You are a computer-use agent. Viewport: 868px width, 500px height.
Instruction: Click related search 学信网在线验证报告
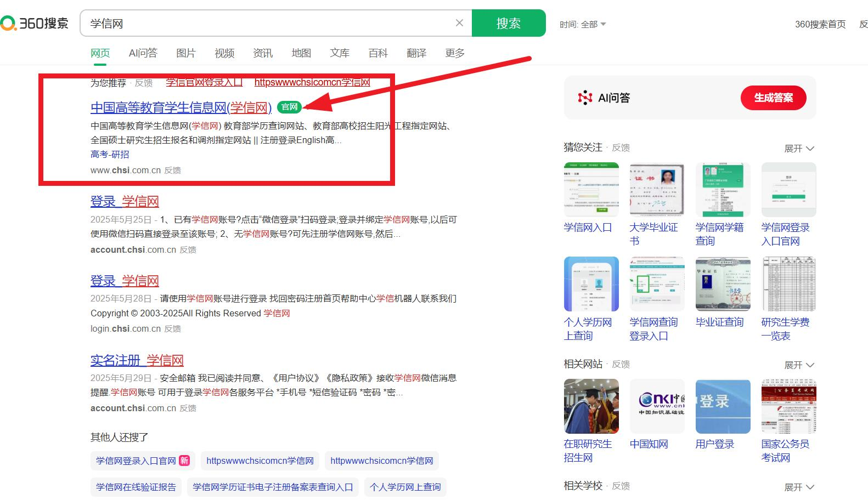click(136, 487)
